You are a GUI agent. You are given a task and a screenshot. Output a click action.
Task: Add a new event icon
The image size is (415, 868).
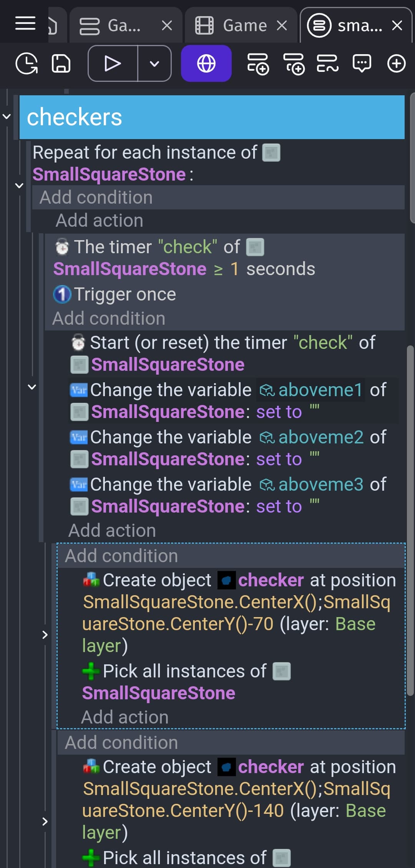click(258, 64)
